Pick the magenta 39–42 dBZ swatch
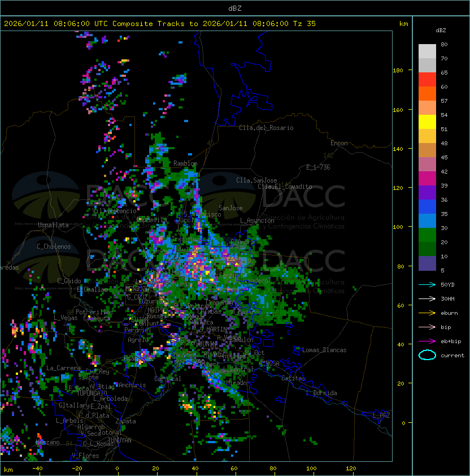The height and width of the screenshot is (476, 470). (427, 179)
